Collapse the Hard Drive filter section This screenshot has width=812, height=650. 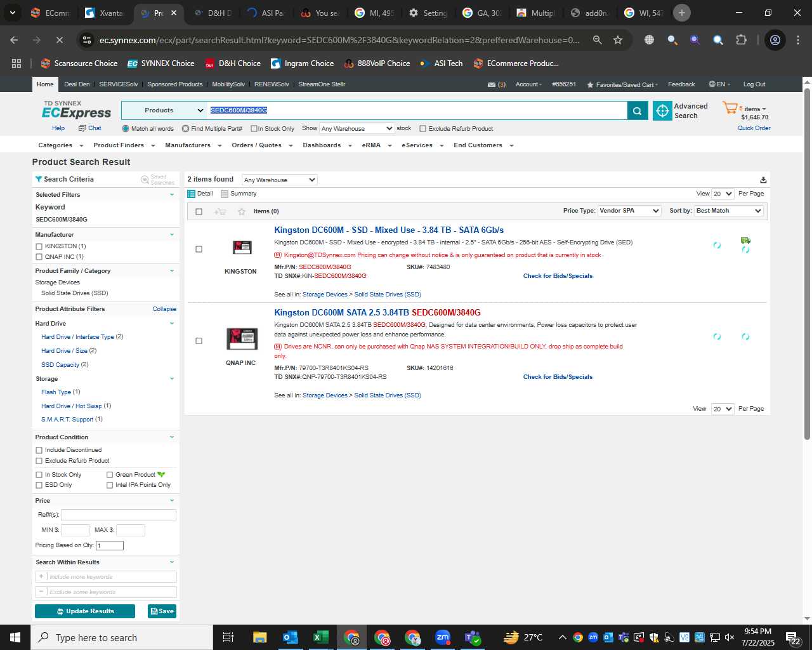coord(171,324)
